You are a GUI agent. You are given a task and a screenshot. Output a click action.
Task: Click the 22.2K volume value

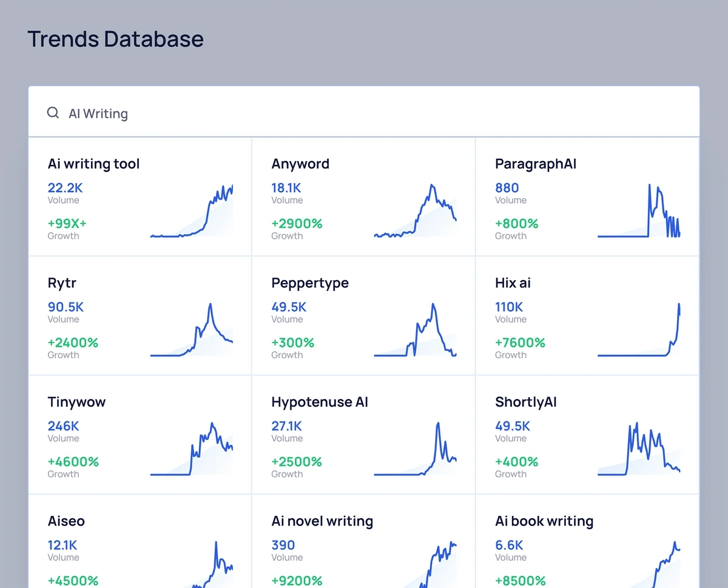click(64, 188)
